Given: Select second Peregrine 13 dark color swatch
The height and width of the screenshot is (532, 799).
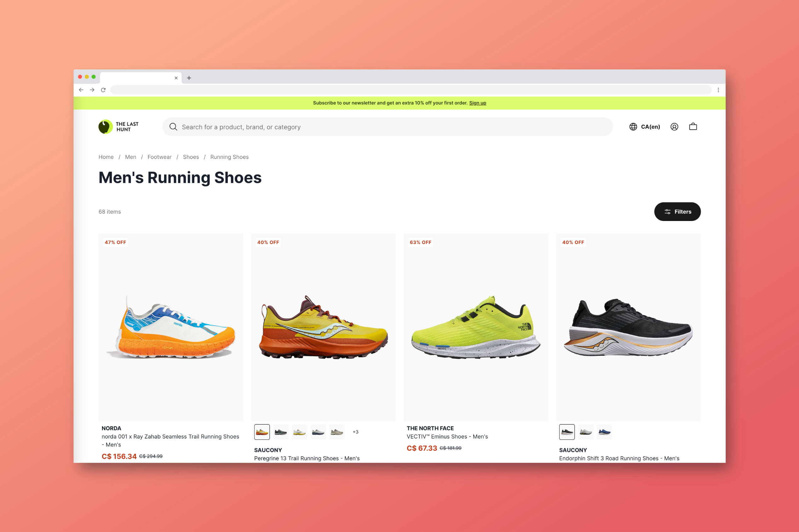Looking at the screenshot, I should tap(280, 432).
